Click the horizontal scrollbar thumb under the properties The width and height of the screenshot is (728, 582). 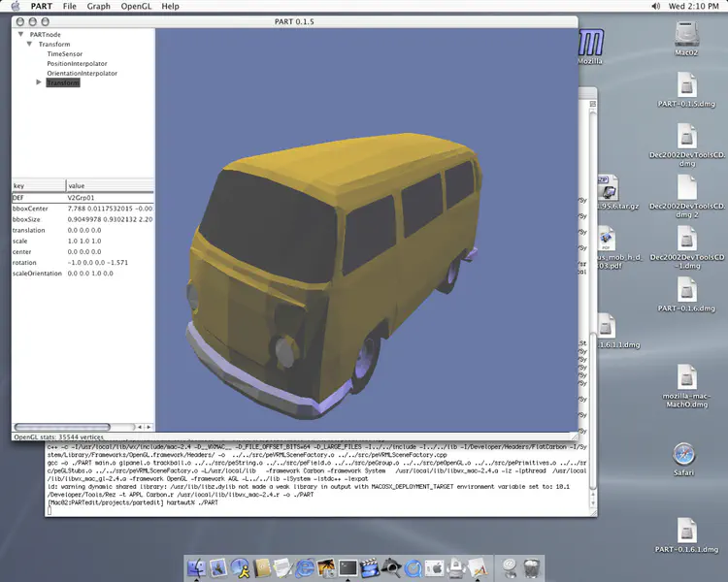click(x=62, y=427)
